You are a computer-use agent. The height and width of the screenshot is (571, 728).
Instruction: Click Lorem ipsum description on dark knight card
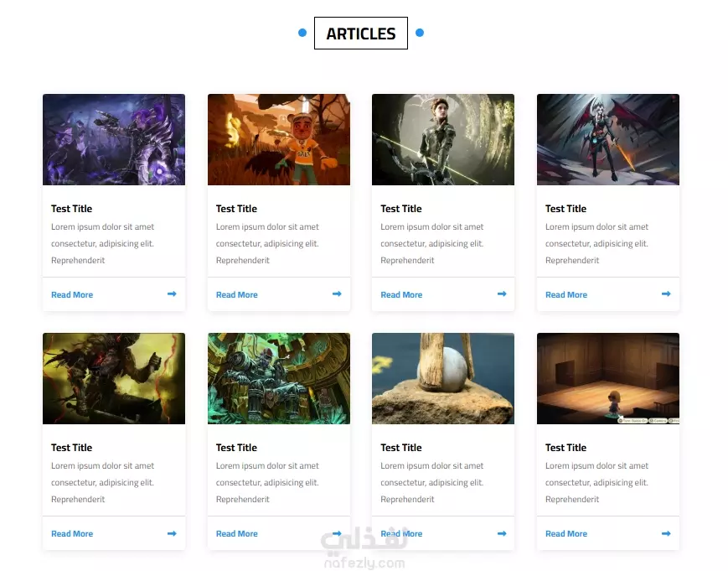[102, 482]
